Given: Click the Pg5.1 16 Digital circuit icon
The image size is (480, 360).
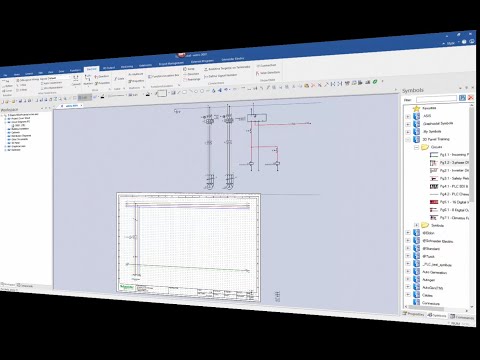Looking at the screenshot, I should [x=434, y=202].
